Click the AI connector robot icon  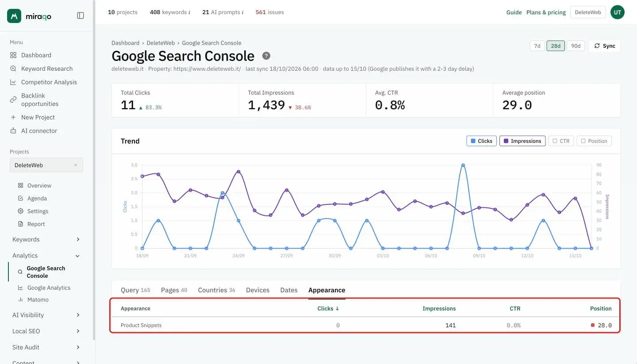pos(13,131)
